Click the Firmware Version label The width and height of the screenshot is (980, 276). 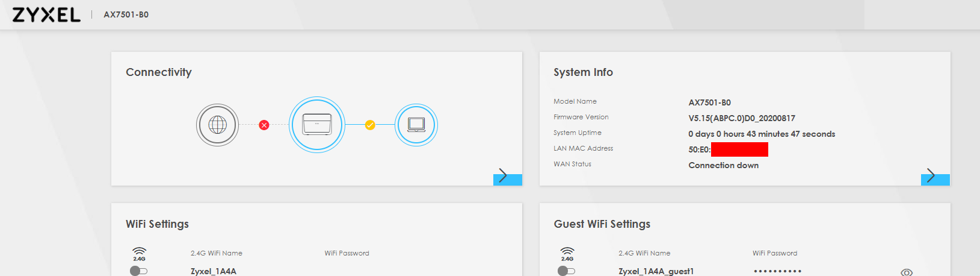click(x=581, y=117)
